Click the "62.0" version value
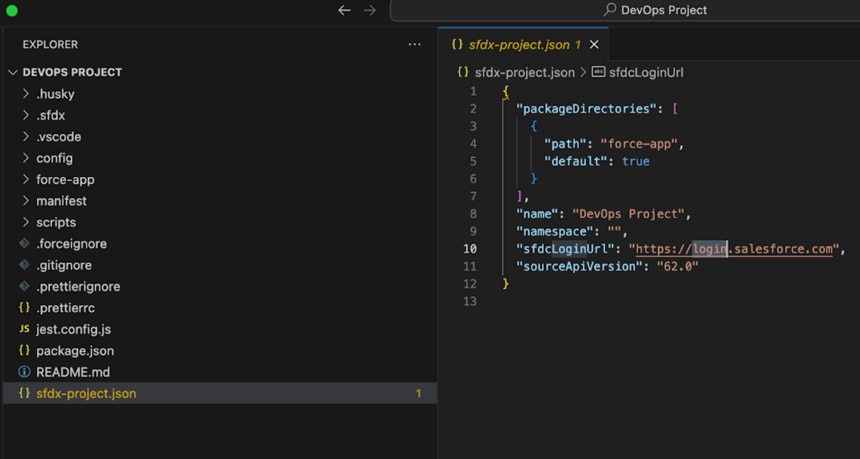This screenshot has height=459, width=860. (x=677, y=267)
